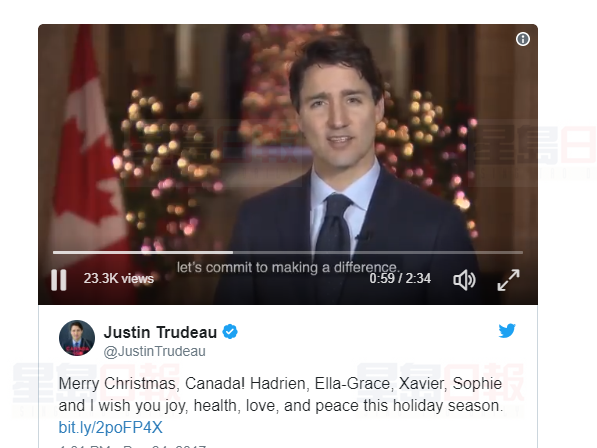Open the partially visible tweet timestamp

coord(132,446)
